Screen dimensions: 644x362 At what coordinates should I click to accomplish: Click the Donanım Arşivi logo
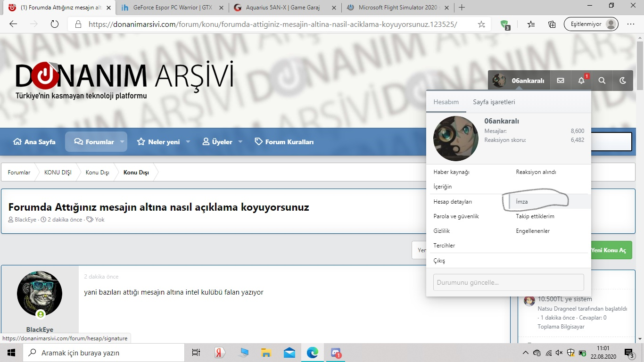(x=124, y=79)
